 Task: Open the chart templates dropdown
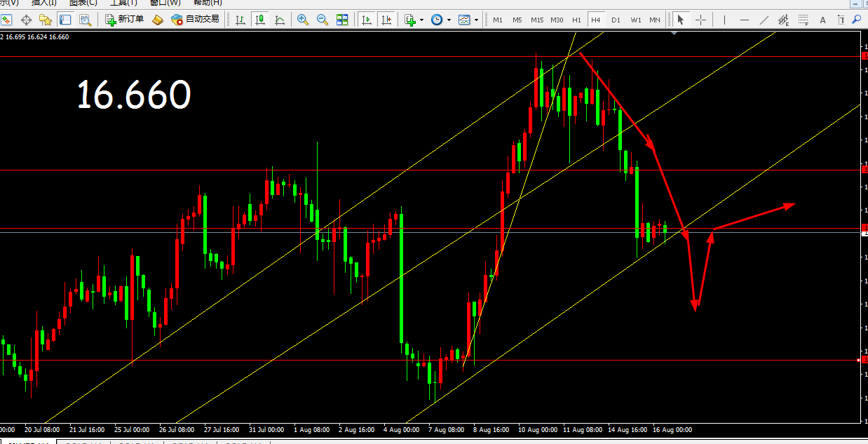(x=477, y=20)
